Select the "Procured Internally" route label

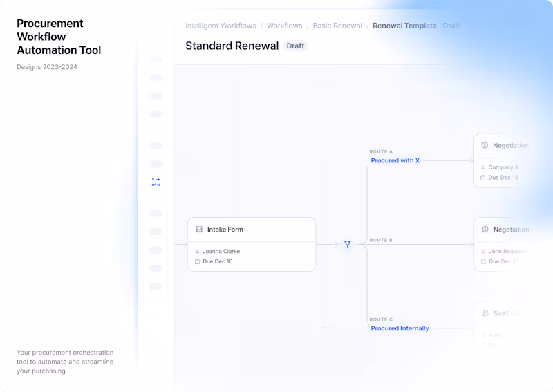pyautogui.click(x=400, y=328)
